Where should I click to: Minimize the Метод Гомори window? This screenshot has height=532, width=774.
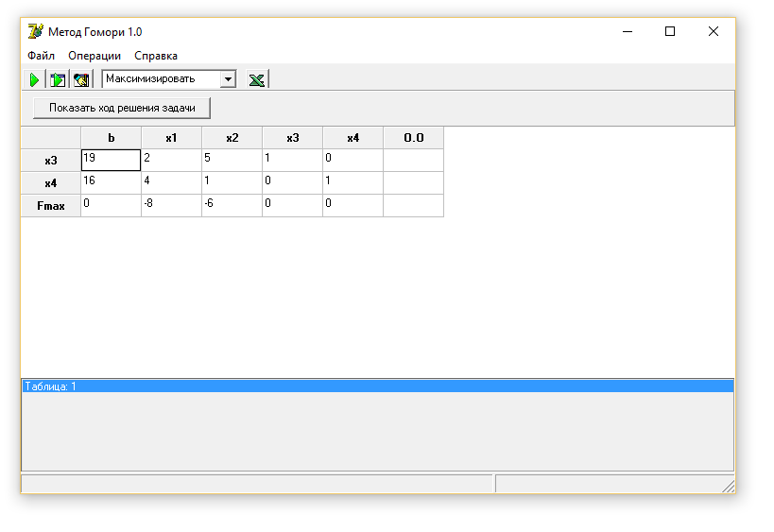(x=628, y=31)
